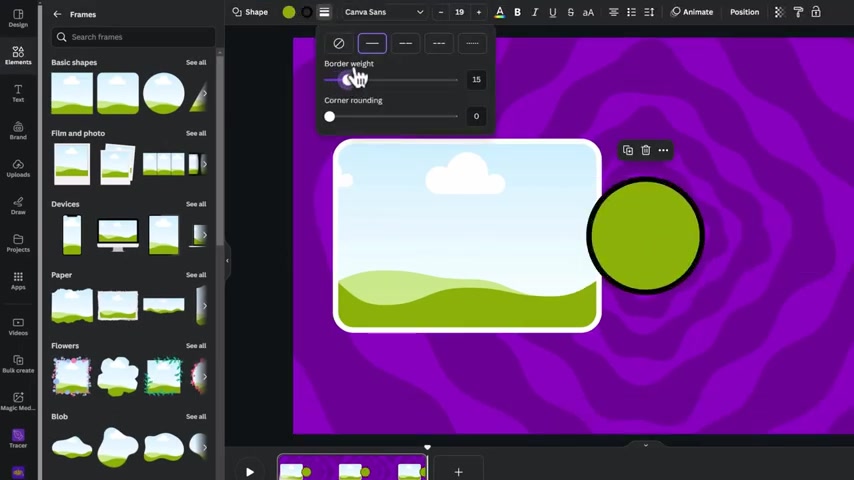The width and height of the screenshot is (854, 480).
Task: Open the Tracer app icon
Action: click(18, 439)
